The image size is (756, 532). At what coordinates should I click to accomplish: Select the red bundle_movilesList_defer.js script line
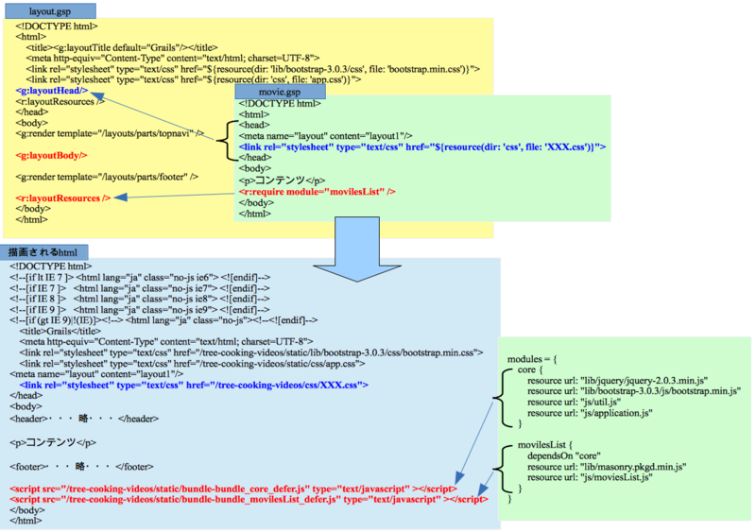pos(249,499)
